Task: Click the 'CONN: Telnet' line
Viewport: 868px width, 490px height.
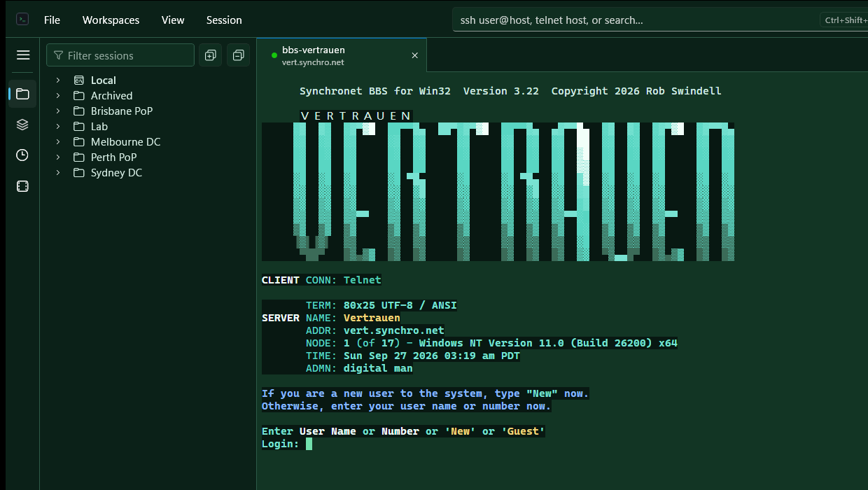Action: pyautogui.click(x=344, y=280)
